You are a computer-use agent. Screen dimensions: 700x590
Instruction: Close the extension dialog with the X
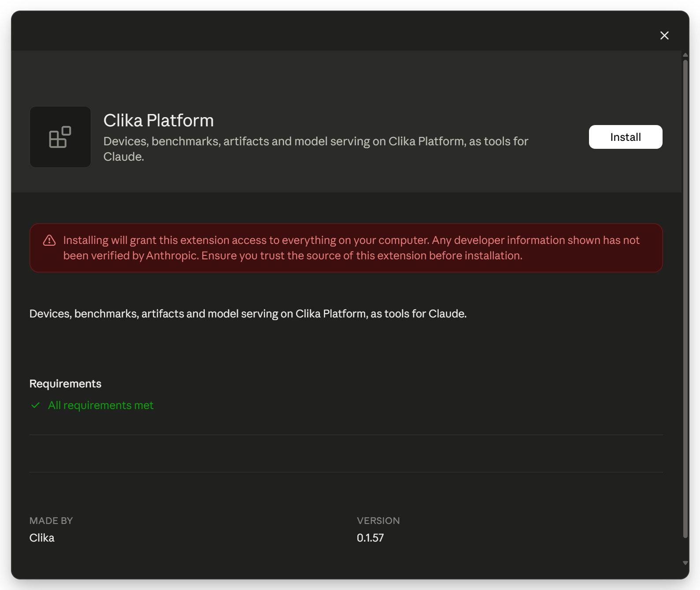pos(664,35)
